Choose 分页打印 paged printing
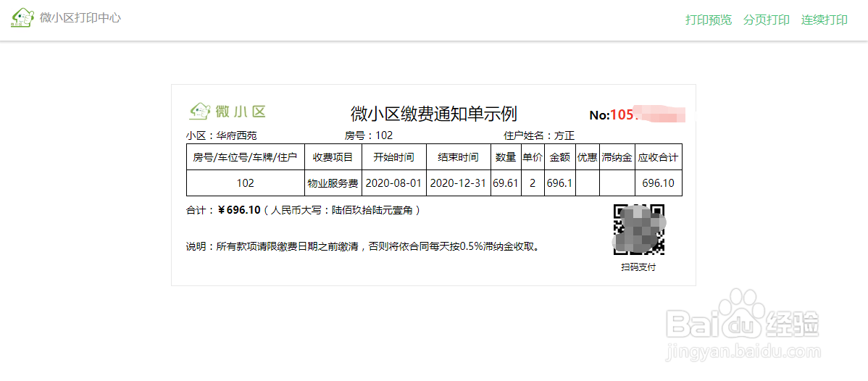868x381 pixels. [767, 20]
